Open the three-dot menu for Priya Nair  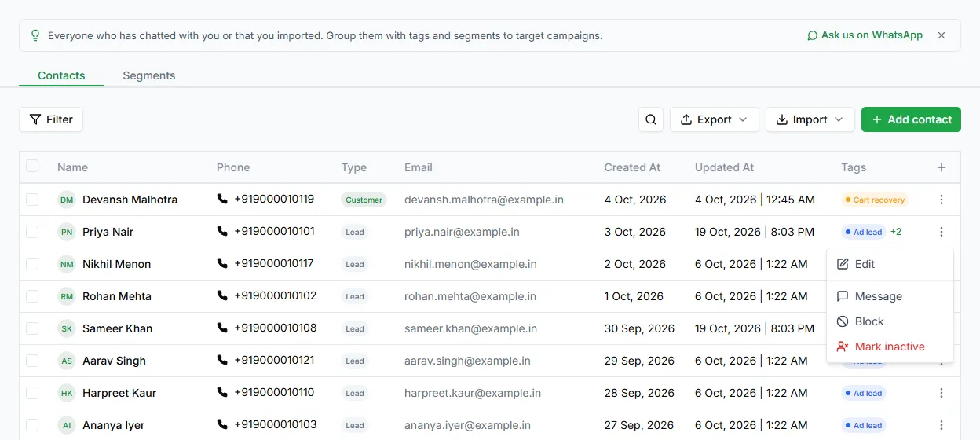[942, 232]
